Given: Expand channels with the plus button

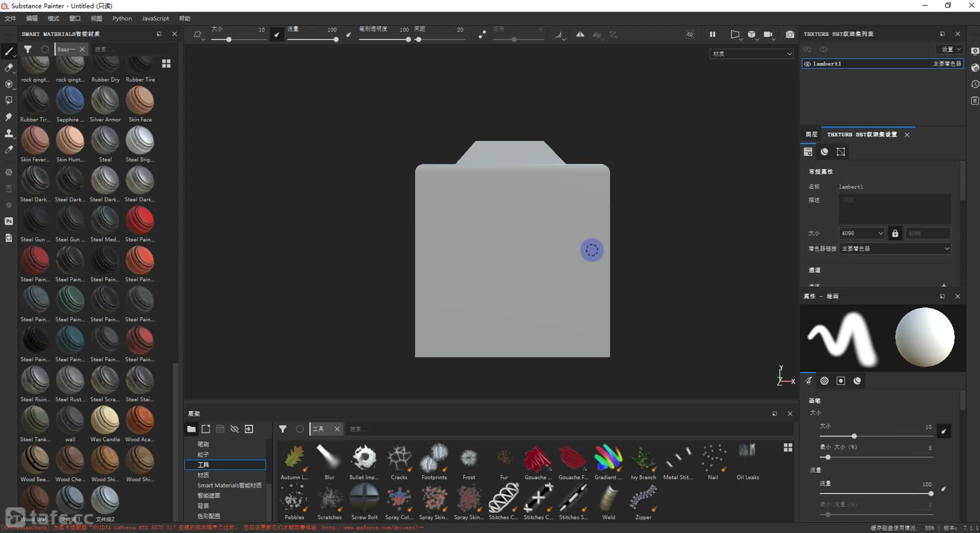Looking at the screenshot, I should [x=943, y=285].
